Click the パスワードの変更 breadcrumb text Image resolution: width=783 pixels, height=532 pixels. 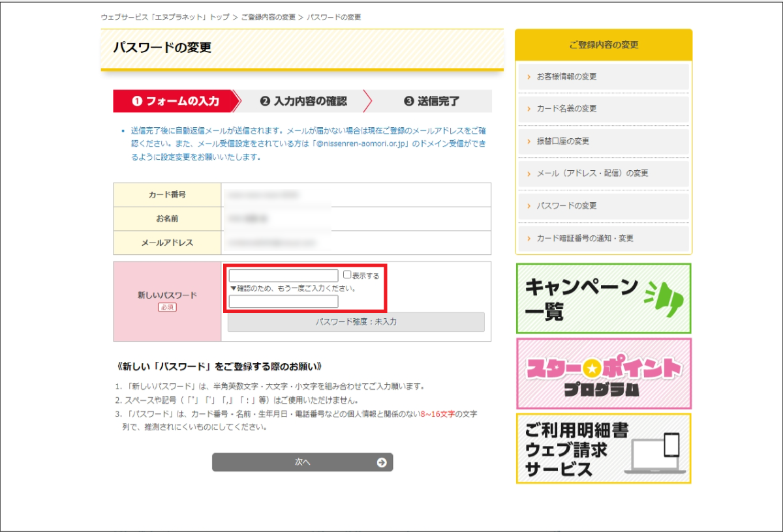click(333, 18)
